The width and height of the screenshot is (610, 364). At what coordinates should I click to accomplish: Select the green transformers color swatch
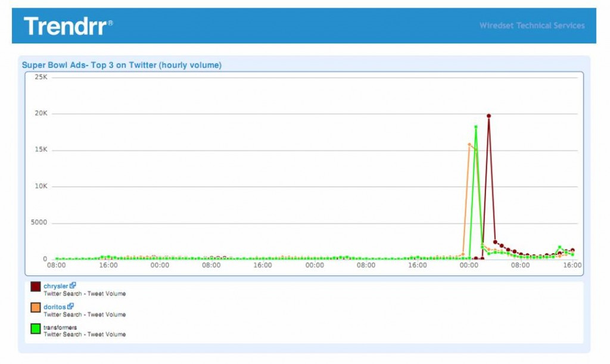(x=36, y=329)
